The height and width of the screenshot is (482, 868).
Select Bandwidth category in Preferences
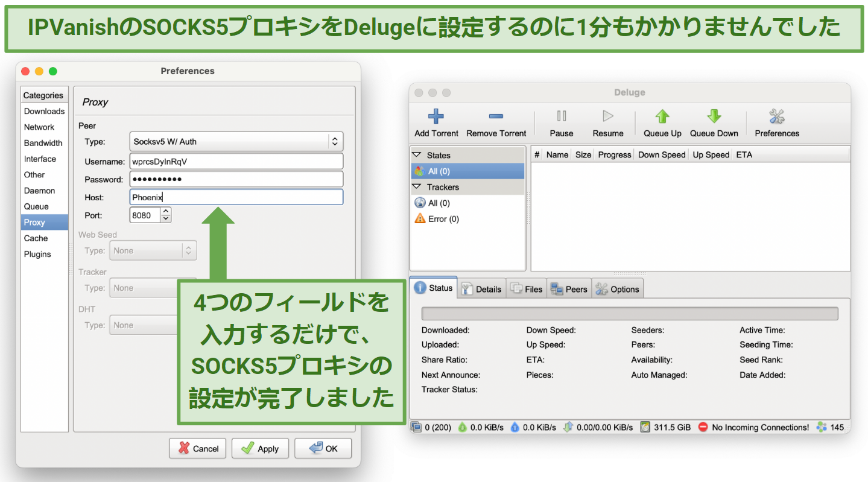(x=44, y=143)
